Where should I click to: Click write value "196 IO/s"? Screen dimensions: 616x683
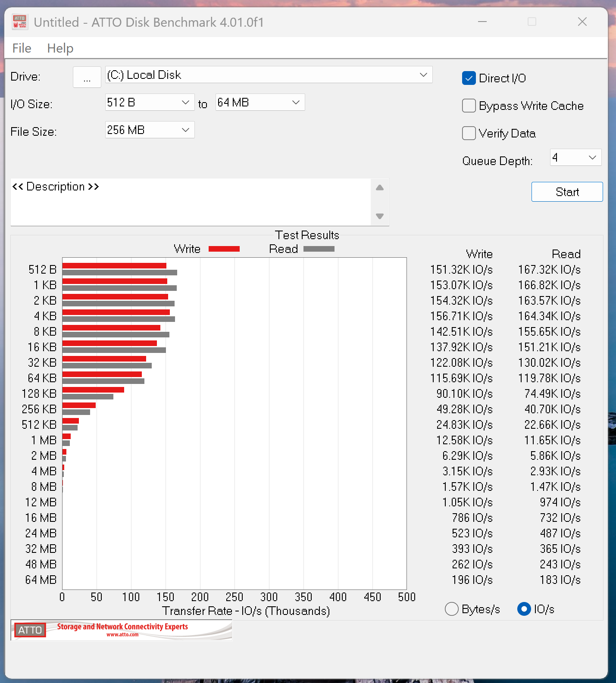click(x=472, y=580)
